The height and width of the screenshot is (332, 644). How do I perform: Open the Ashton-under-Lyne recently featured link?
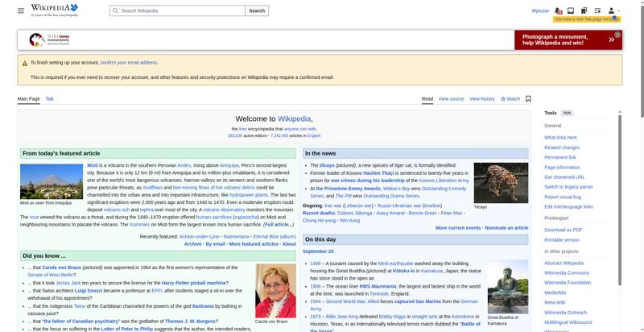pos(199,237)
